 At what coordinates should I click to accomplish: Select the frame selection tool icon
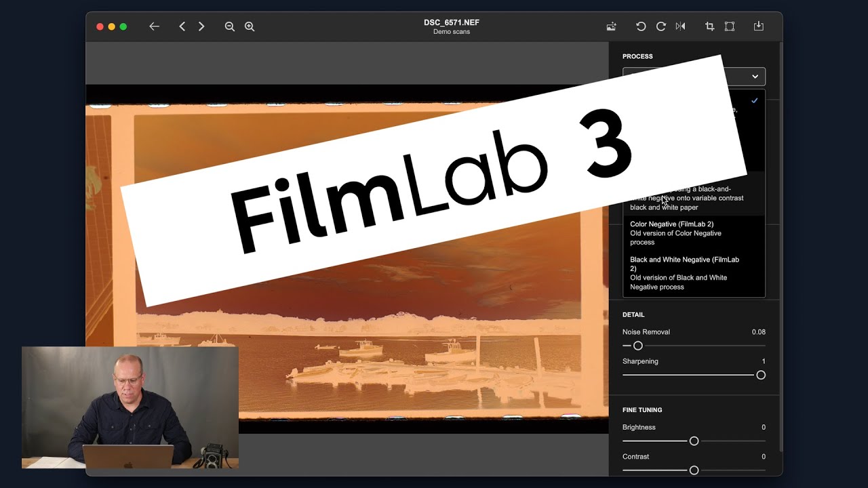[730, 26]
